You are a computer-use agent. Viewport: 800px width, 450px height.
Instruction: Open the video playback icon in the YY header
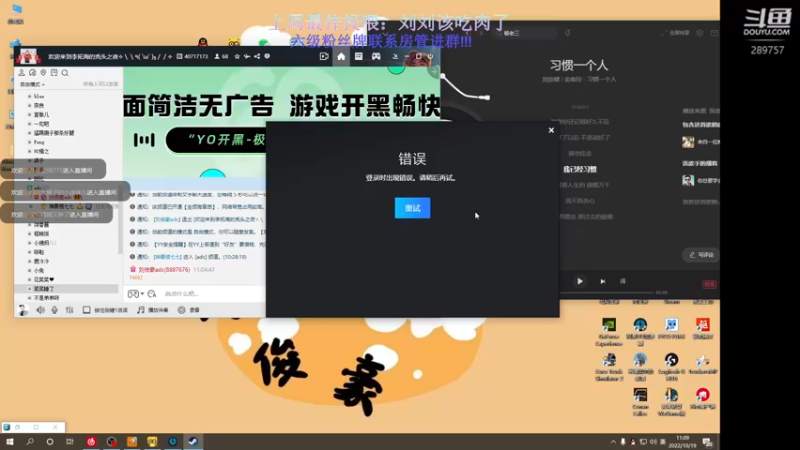click(324, 57)
